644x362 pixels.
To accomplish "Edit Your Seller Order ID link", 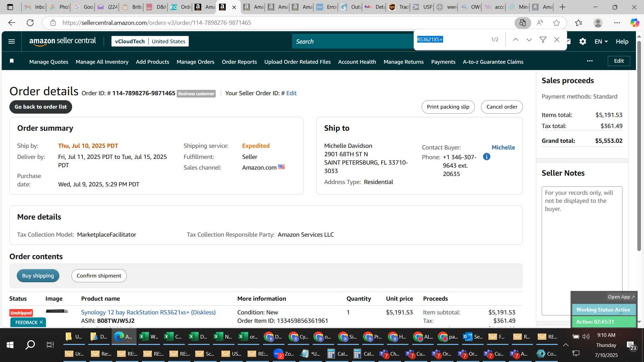I will click(291, 93).
